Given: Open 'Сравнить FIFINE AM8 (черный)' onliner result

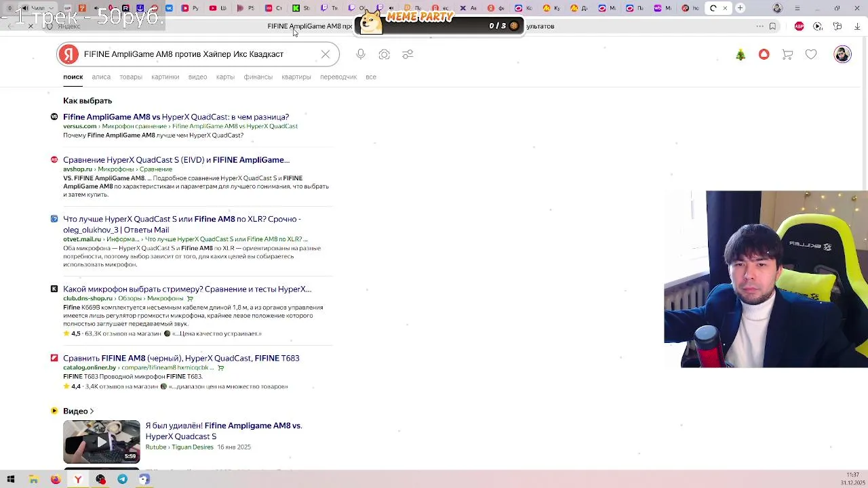Looking at the screenshot, I should (181, 358).
